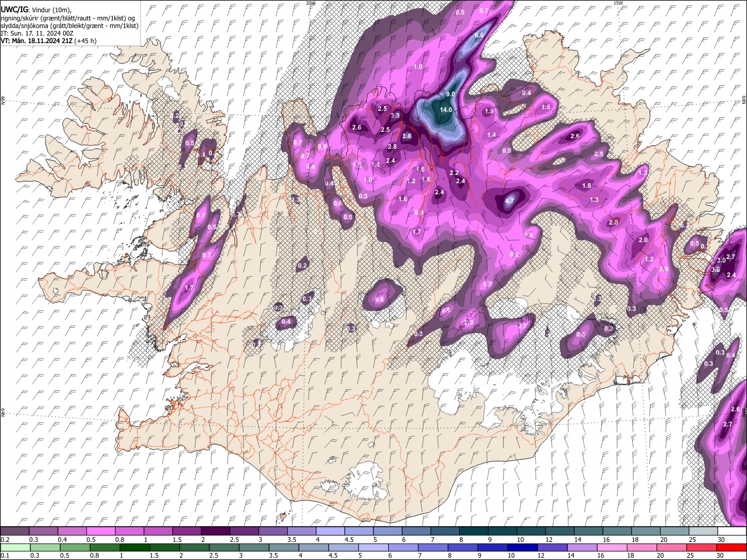
Task: Pick the pale green 0.1 swatch in lower legend
Action: pyautogui.click(x=16, y=548)
